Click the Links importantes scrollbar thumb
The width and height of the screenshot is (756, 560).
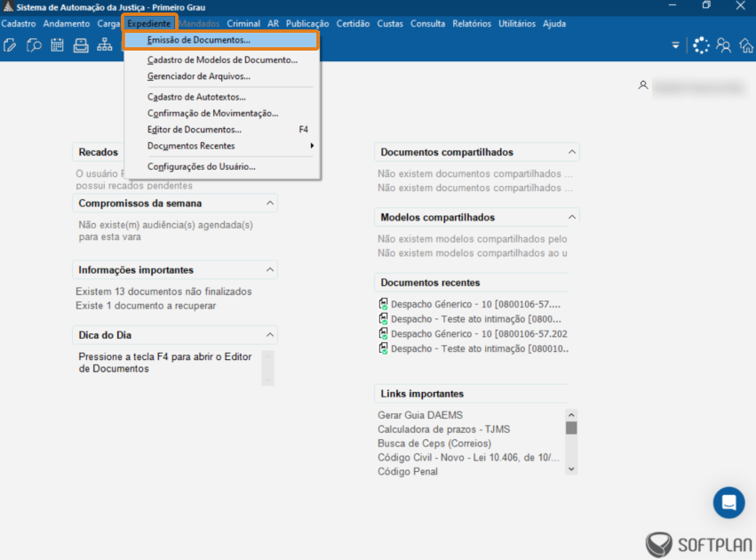click(571, 428)
